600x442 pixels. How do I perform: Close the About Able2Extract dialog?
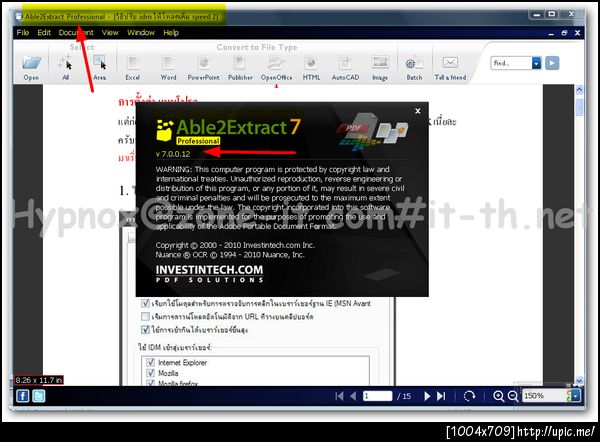pos(418,111)
